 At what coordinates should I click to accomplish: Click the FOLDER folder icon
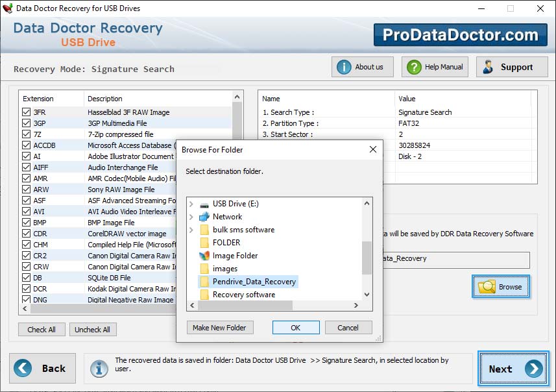click(204, 243)
